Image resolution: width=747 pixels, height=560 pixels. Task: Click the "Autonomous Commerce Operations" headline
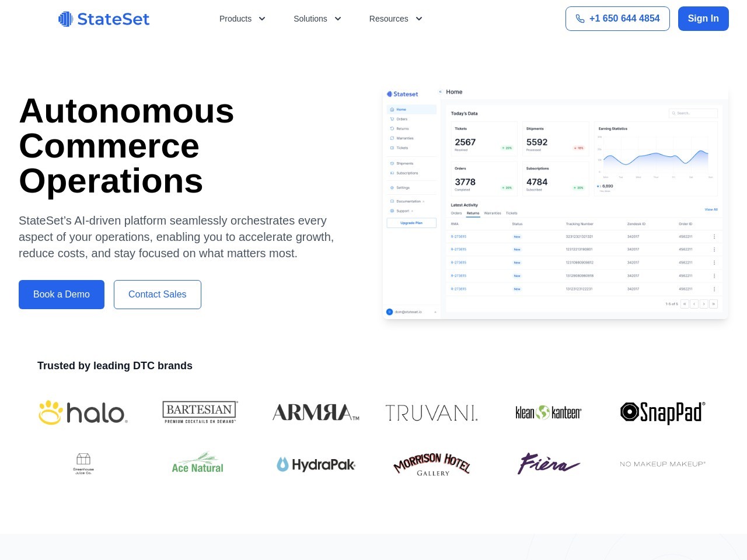point(127,146)
